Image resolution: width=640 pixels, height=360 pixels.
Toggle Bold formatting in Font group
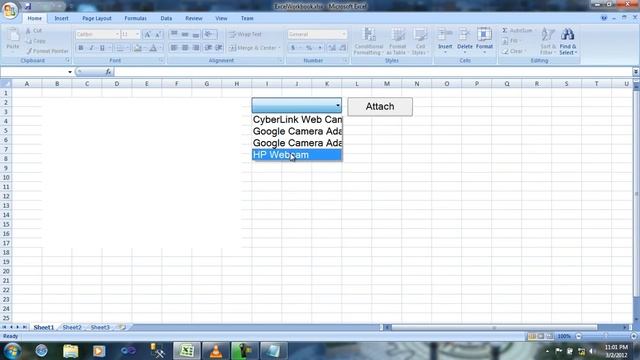[81, 48]
